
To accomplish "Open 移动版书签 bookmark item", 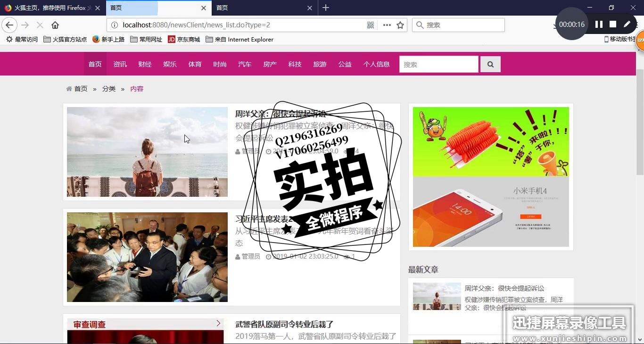I will coord(620,39).
